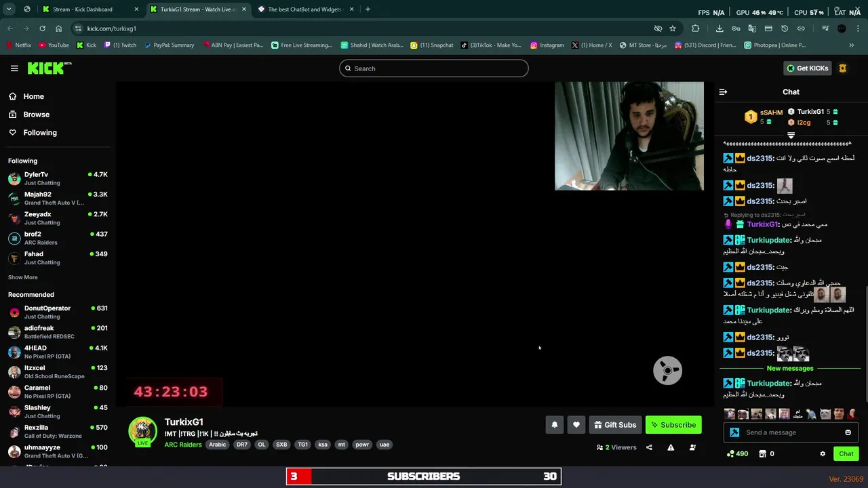Open the browser media control icon
This screenshot has width=868, height=488.
(x=825, y=28)
